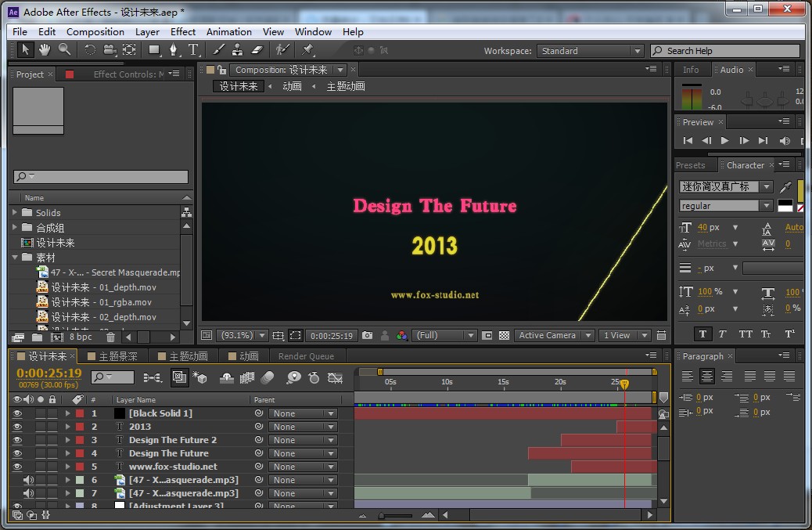Click the current time indicator in timeline
Screen dimensions: 812x530
(625, 384)
